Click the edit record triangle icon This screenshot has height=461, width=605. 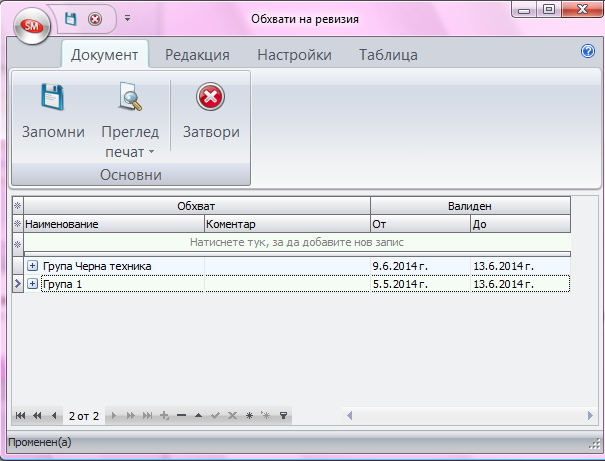198,415
